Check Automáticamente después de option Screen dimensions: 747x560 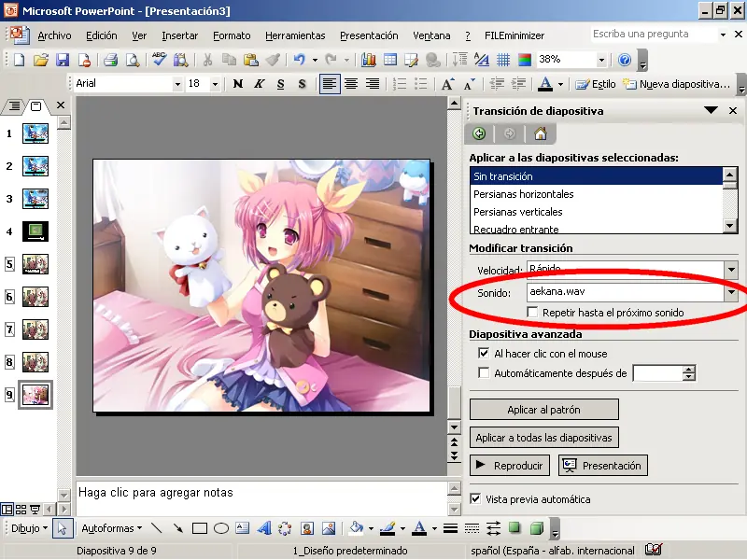click(485, 372)
